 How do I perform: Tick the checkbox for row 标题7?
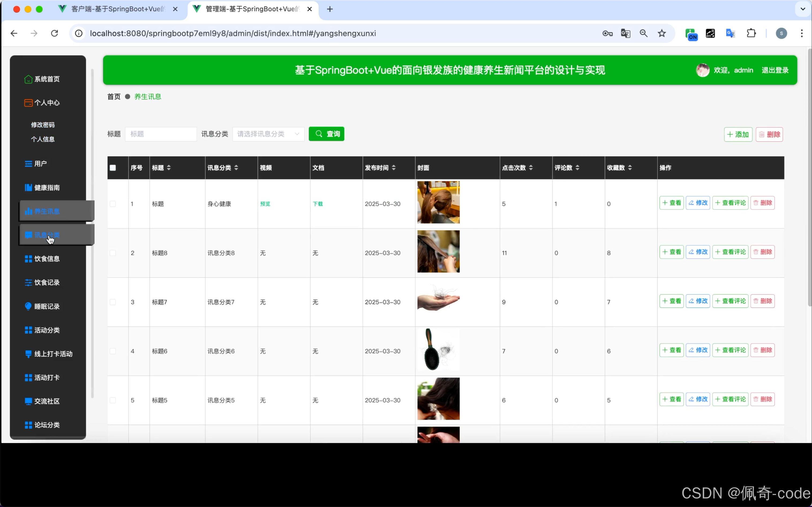coord(113,302)
